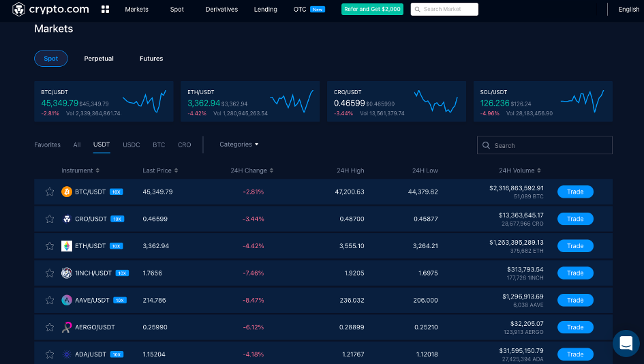Select the CRO filter tab
The width and height of the screenshot is (644, 364).
185,145
